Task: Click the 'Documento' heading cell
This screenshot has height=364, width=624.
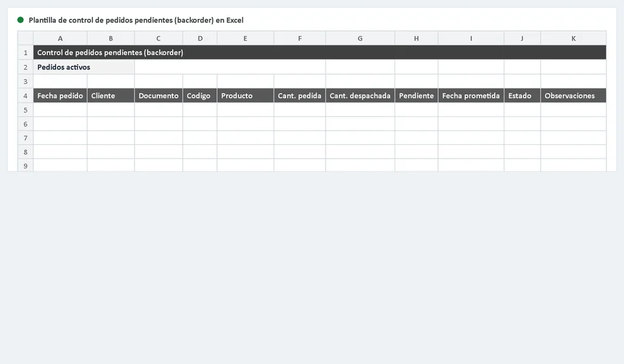Action: [159, 96]
